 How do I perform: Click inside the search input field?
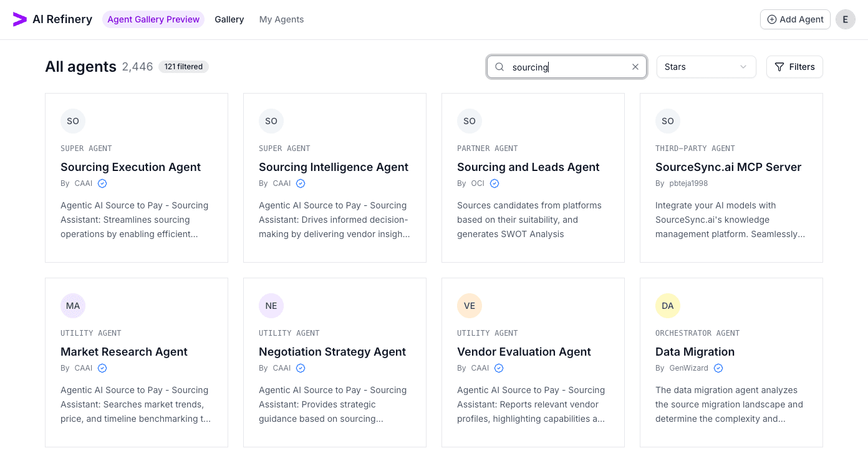coord(561,67)
